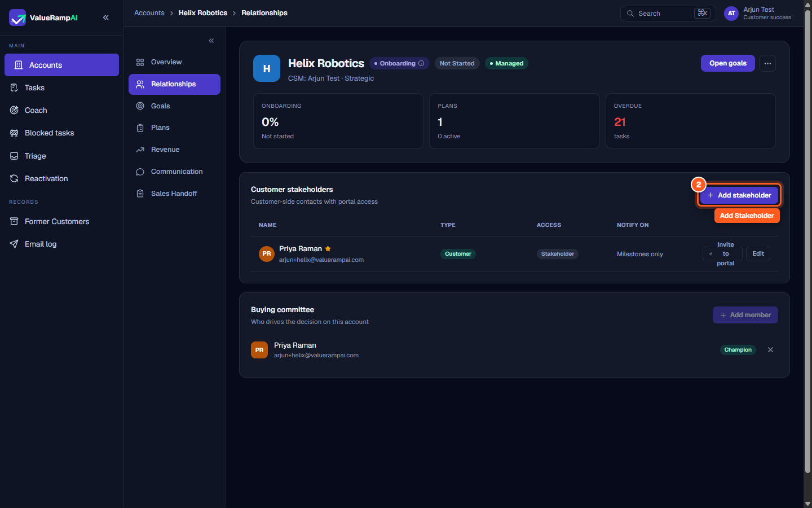
Task: Show the Revenue tab
Action: tap(174, 150)
